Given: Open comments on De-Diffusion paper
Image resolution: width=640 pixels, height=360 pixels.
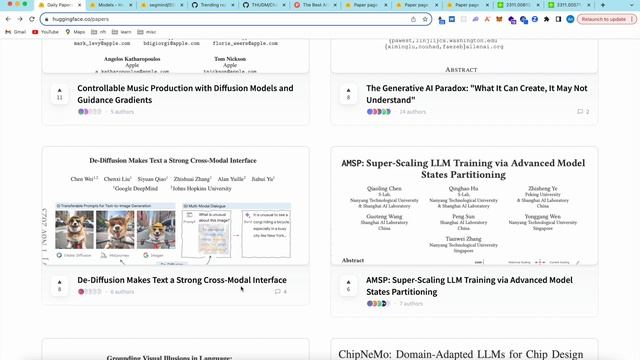Looking at the screenshot, I should pos(281,291).
